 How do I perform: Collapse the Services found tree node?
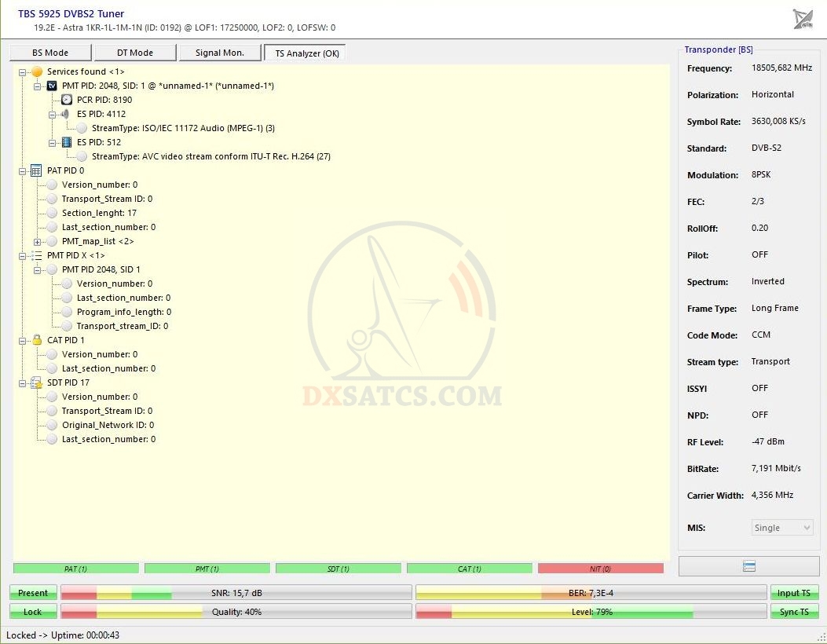(22, 71)
